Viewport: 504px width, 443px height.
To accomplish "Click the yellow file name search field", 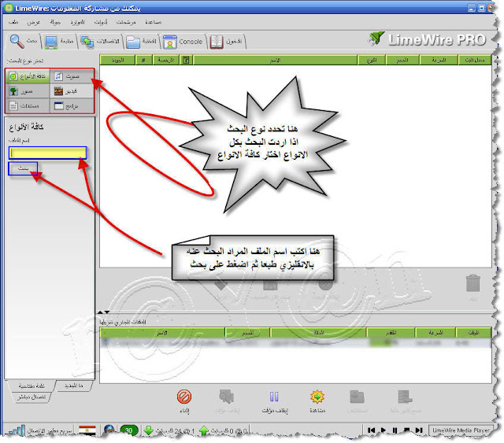I will coord(47,153).
